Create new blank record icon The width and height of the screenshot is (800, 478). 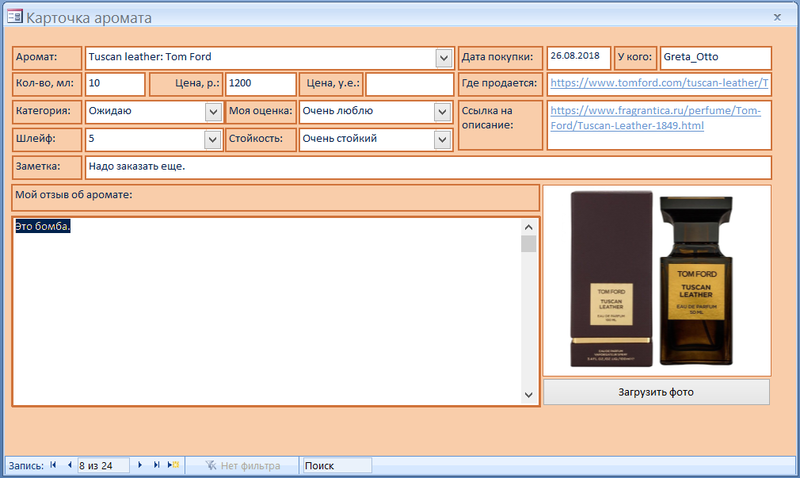[173, 465]
